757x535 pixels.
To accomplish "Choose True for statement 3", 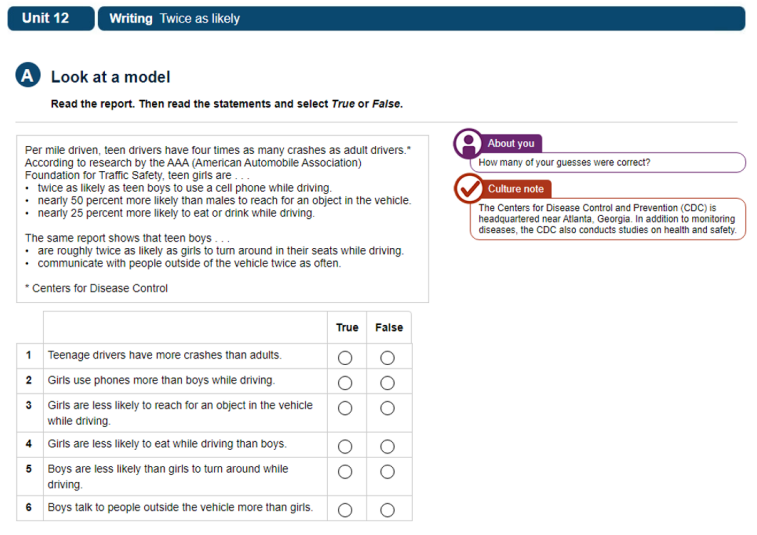I will pyautogui.click(x=345, y=408).
